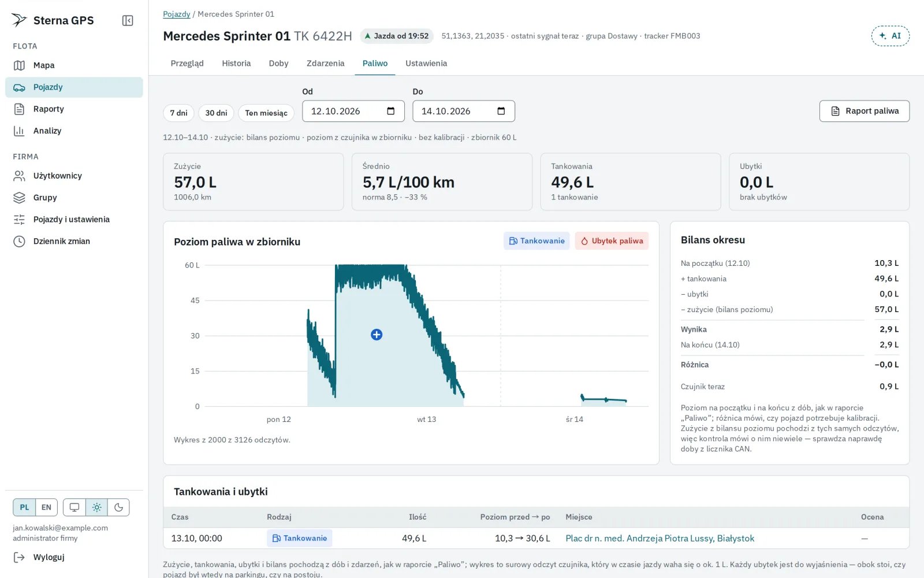Open Pojazdy i ustawienia page
Screen dimensions: 924x578
pyautogui.click(x=74, y=220)
